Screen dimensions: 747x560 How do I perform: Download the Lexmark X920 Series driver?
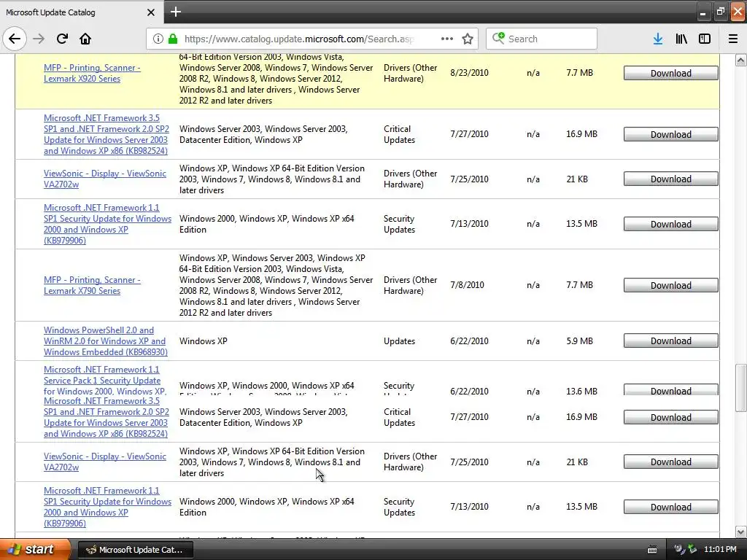tap(671, 73)
